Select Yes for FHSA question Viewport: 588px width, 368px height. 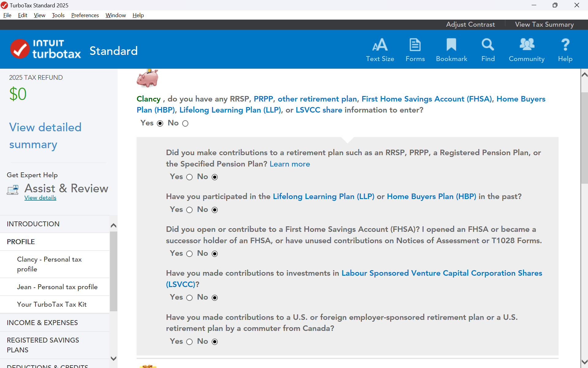tap(190, 254)
